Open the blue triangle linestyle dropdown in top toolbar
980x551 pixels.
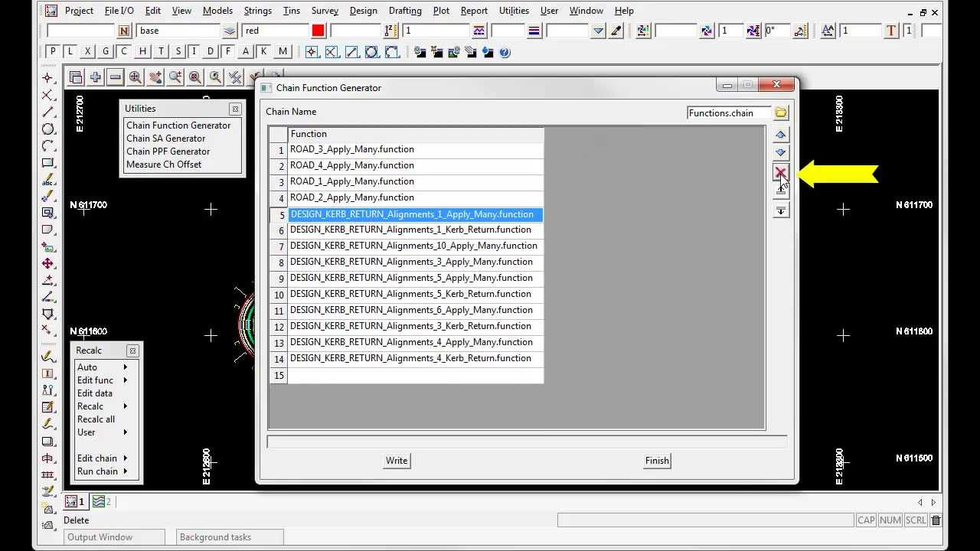tap(598, 31)
